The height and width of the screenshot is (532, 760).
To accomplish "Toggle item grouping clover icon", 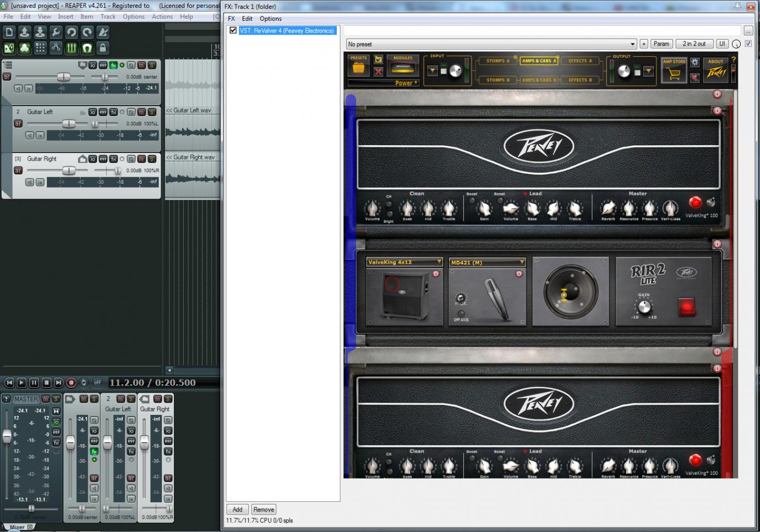I will point(24,48).
